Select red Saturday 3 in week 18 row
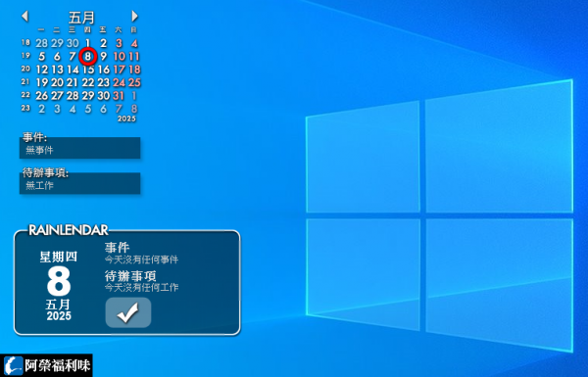 (119, 43)
